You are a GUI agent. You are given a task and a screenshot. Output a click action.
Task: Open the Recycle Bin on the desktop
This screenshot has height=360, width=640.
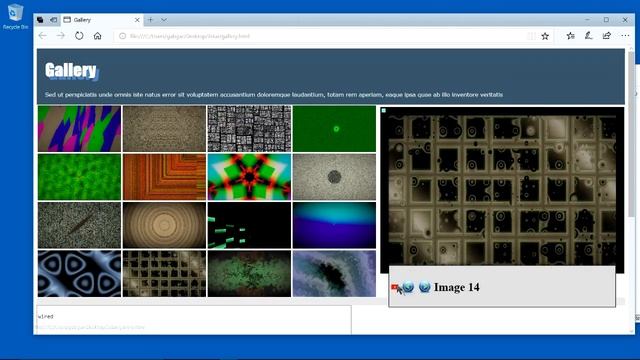[15, 17]
